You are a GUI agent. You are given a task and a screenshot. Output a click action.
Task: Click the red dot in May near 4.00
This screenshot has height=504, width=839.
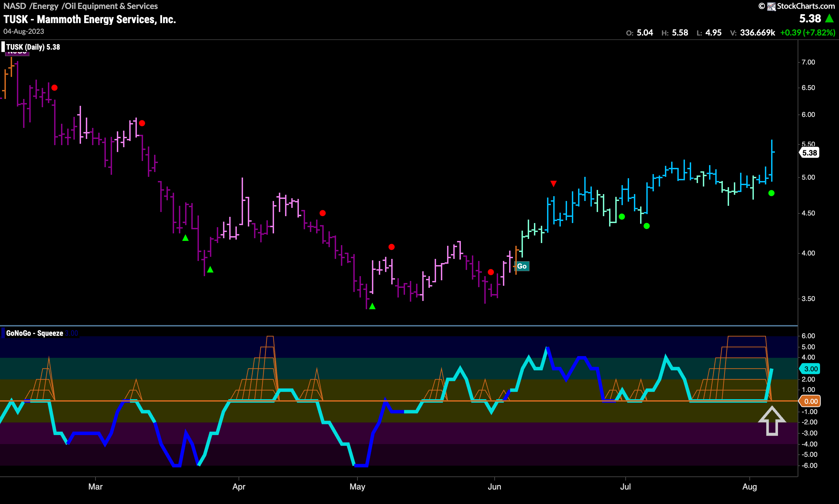392,247
